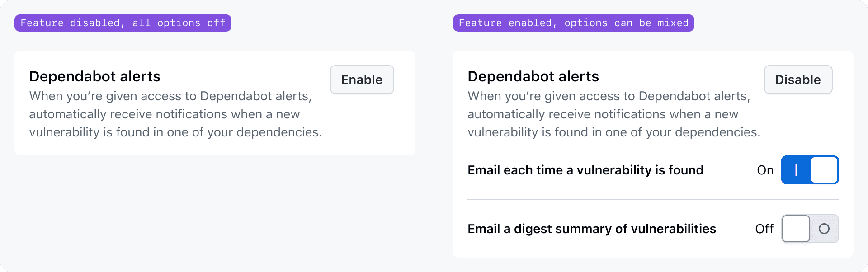
Task: Select "Email a digest summary of vulnerabilities" label
Action: 592,229
